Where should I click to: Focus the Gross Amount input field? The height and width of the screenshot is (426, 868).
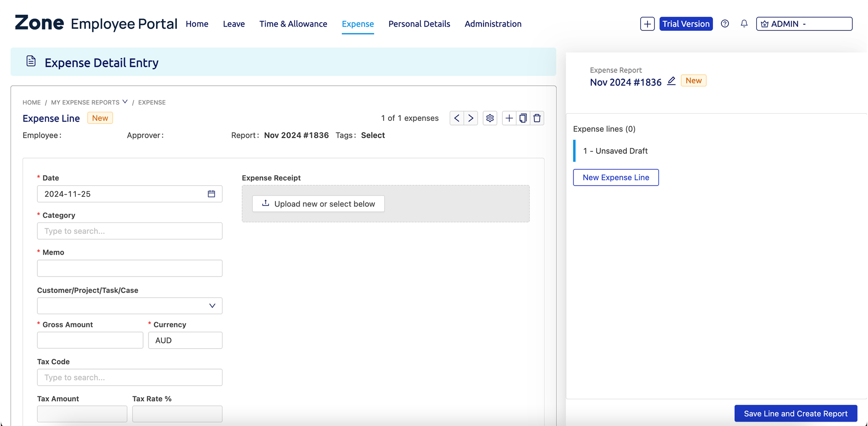pos(90,340)
